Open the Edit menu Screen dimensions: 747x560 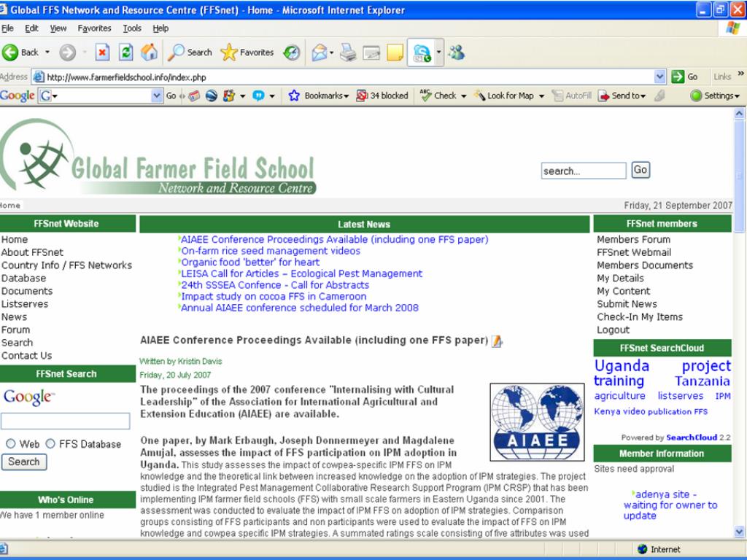(31, 28)
